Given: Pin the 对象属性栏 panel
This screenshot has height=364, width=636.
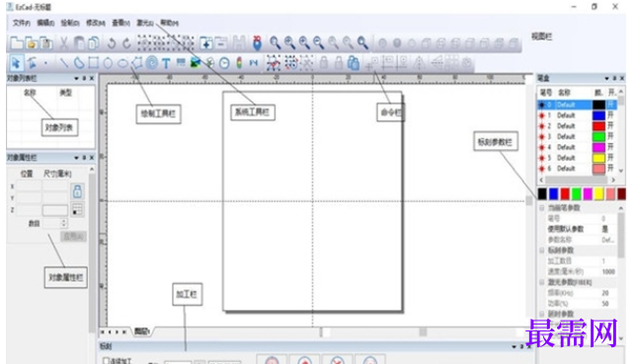Looking at the screenshot, I should click(84, 157).
